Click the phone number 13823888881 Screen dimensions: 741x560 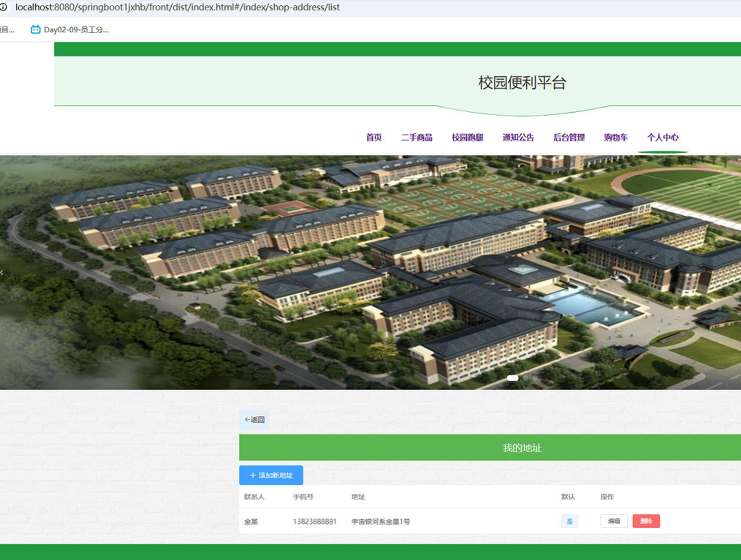point(315,522)
